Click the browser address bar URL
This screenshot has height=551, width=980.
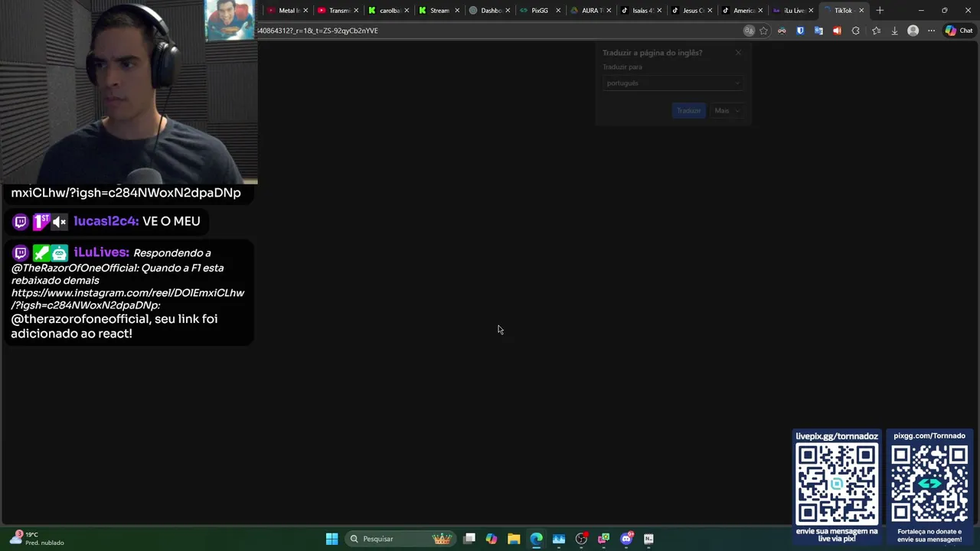coord(318,31)
